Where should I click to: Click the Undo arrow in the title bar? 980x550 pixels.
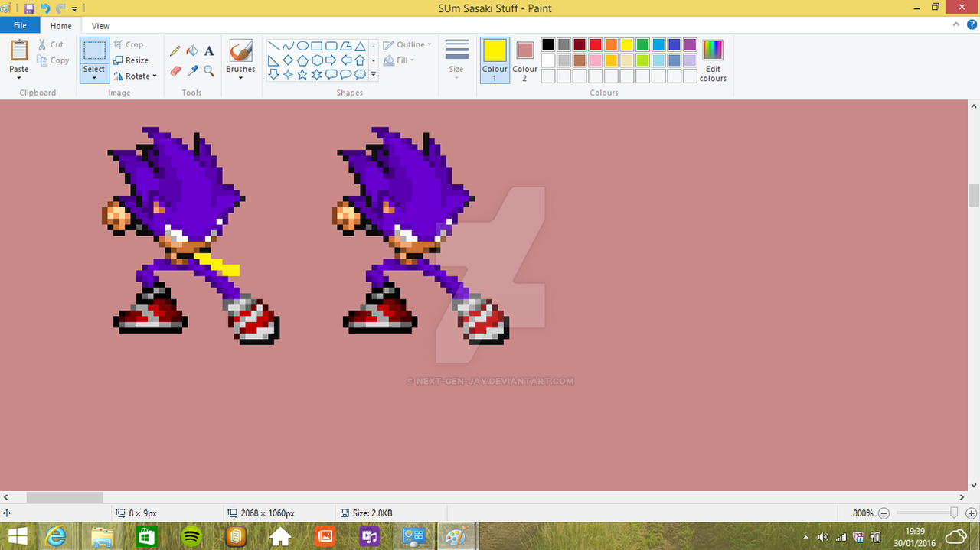click(x=44, y=8)
